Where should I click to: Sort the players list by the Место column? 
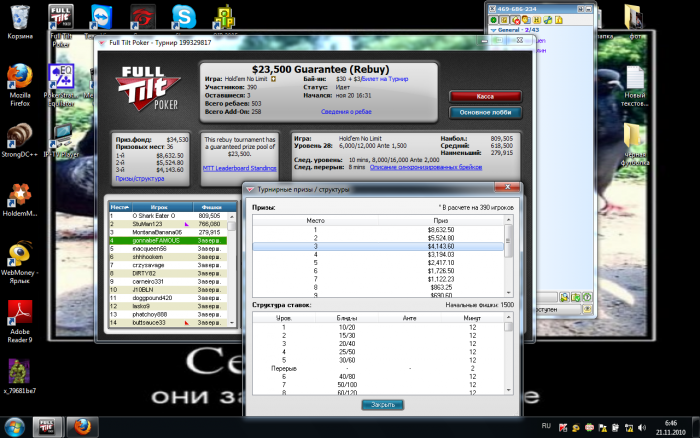tap(120, 207)
